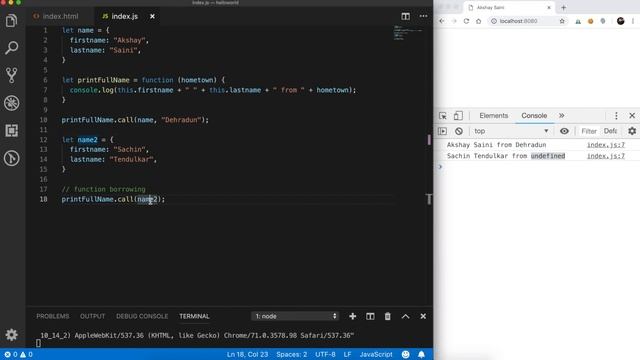Open the console log levels dropdown
Screen dimensions: 640x360
pos(611,131)
